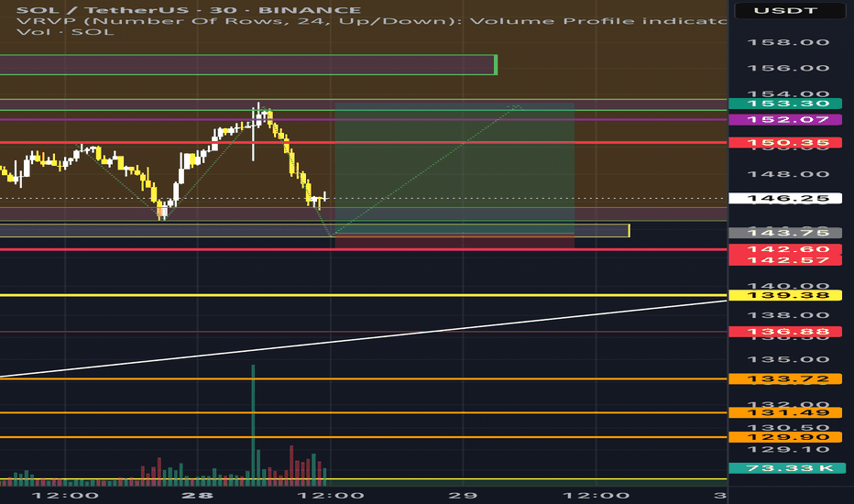Select the 136.88 red price label
This screenshot has height=504, width=854.
tap(785, 332)
